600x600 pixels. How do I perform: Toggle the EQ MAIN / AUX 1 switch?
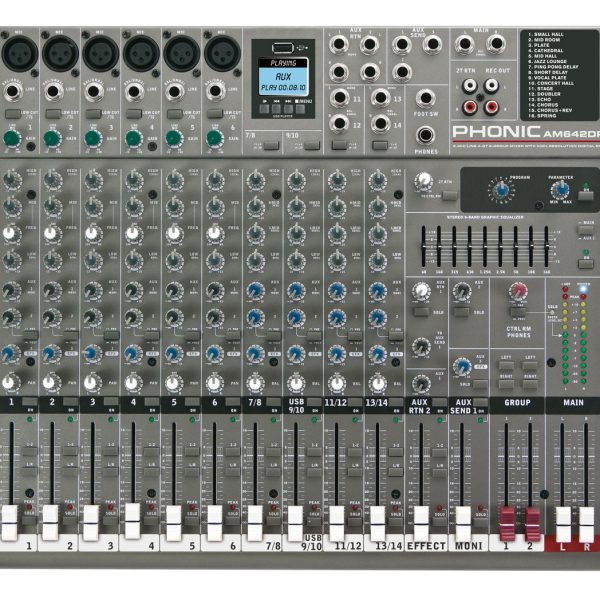tap(585, 230)
